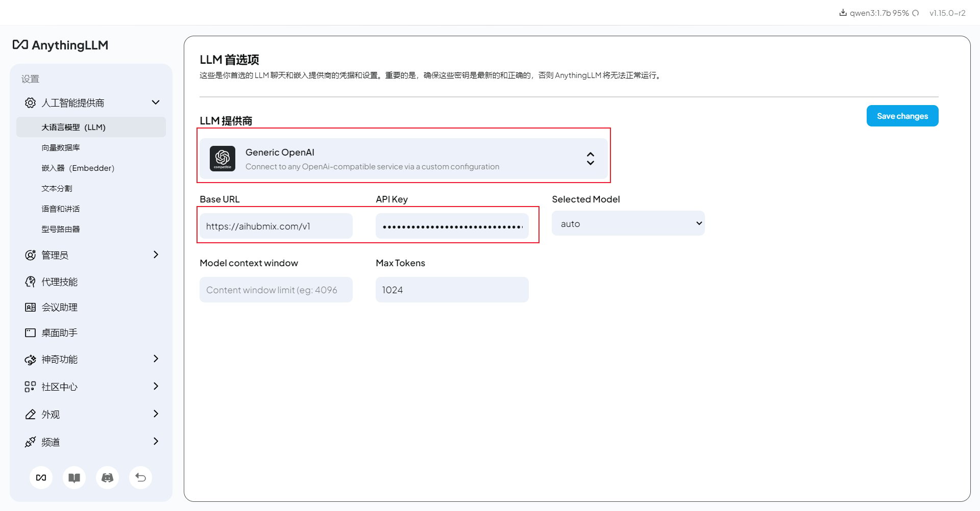This screenshot has height=511, width=980.
Task: Click the LLM 提供商 section label
Action: [226, 121]
